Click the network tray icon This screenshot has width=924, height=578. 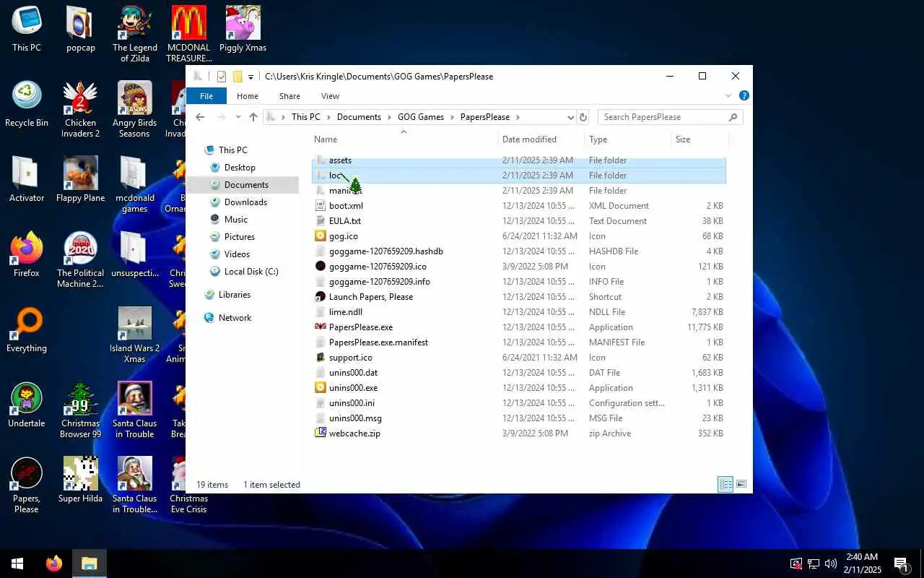[813, 564]
